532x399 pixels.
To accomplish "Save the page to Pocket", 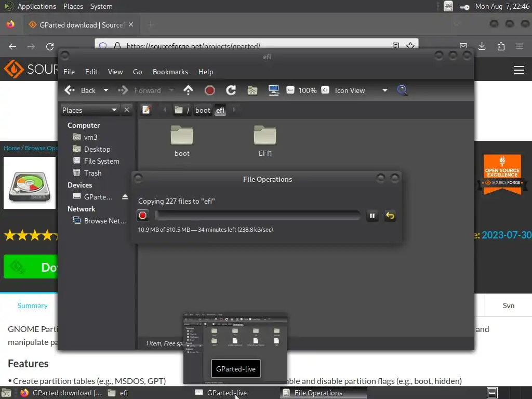I will 463,46.
